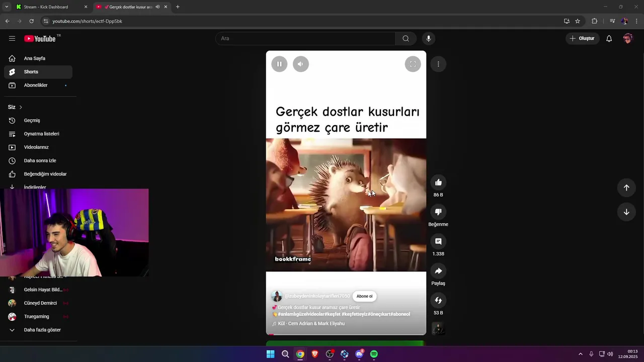Open Videolarınız in sidebar
644x362 pixels.
[x=38, y=147]
